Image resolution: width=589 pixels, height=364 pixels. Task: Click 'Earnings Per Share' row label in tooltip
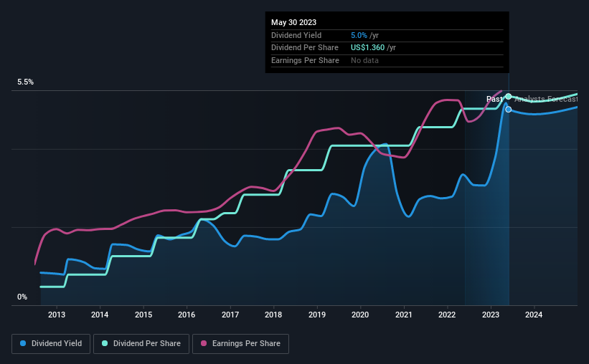click(x=305, y=60)
